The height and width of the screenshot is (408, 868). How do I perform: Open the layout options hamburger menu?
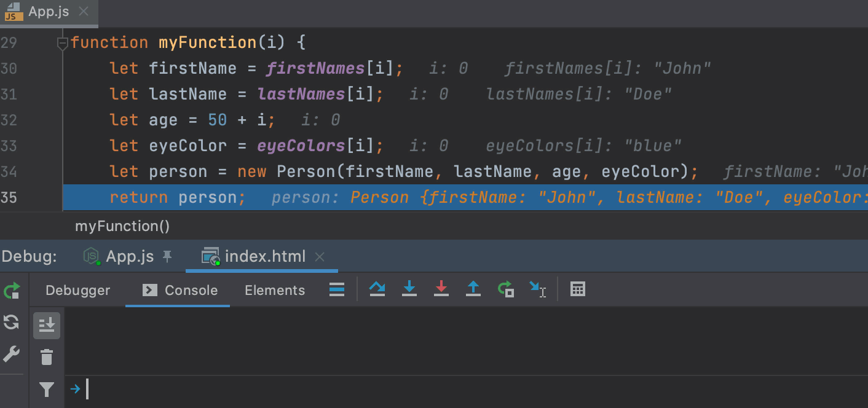click(336, 289)
